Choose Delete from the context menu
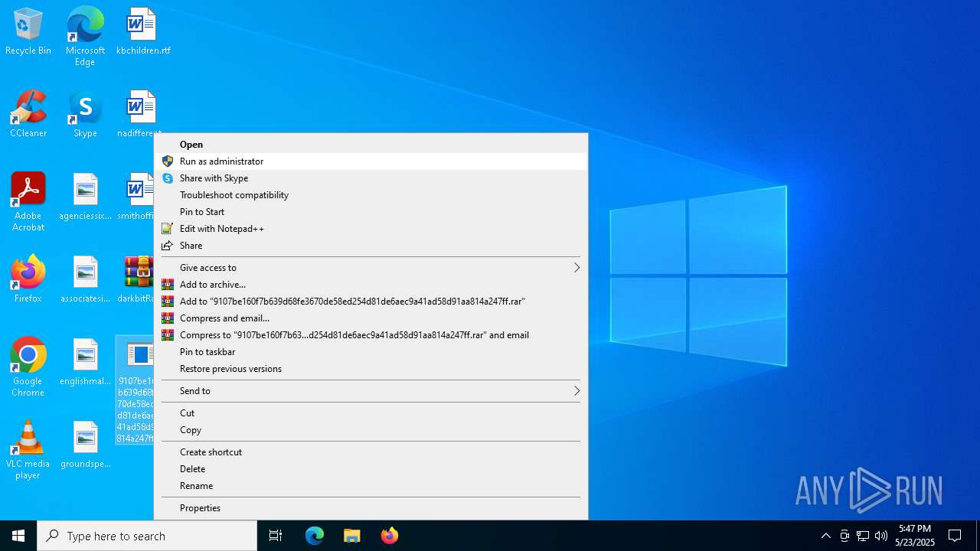This screenshot has width=980, height=551. [x=371, y=469]
